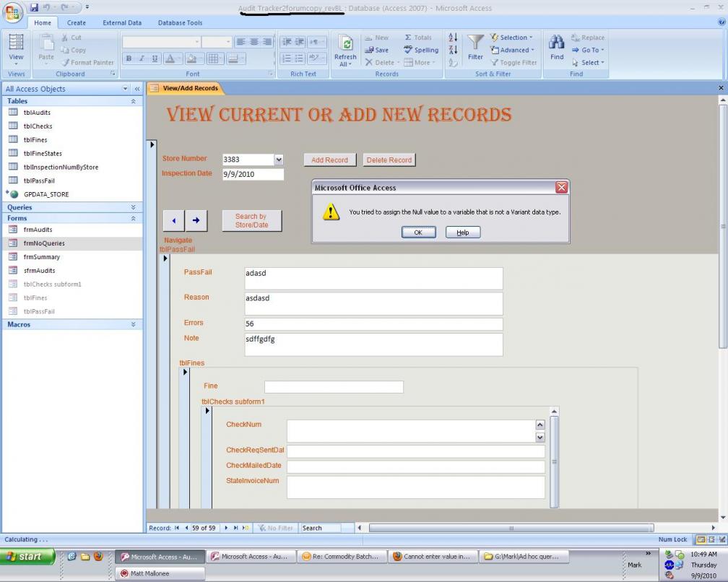This screenshot has height=582, width=728.
Task: Click the Errors field with 56
Action: 374,324
